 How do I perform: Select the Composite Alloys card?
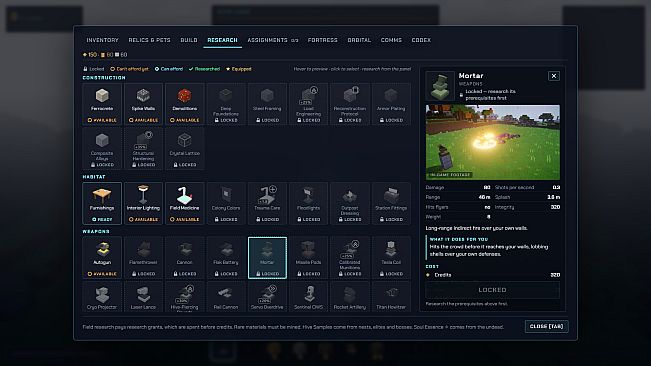[x=102, y=149]
